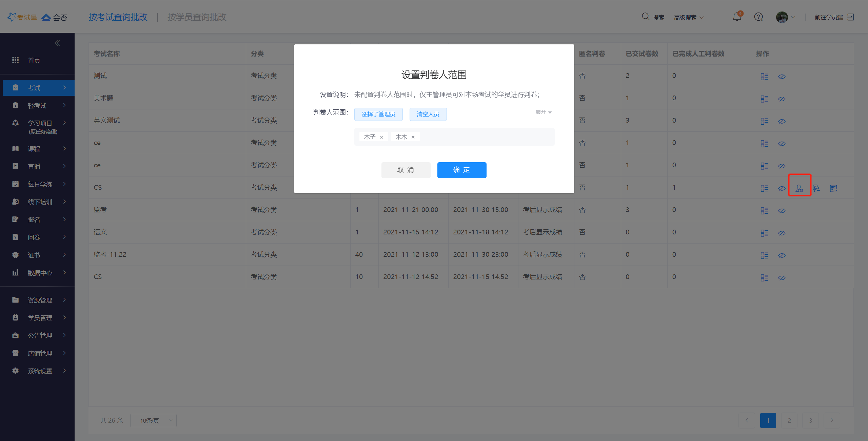
Task: Expand the 展开 disclosure in dialog
Action: point(544,112)
